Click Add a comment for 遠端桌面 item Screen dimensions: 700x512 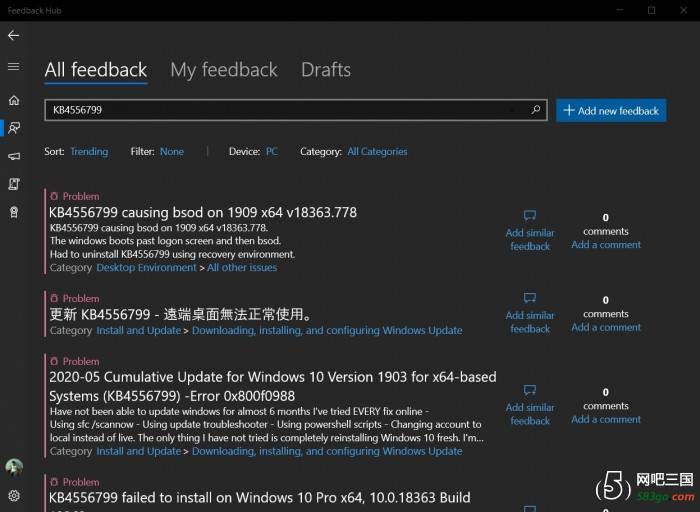[x=606, y=327]
